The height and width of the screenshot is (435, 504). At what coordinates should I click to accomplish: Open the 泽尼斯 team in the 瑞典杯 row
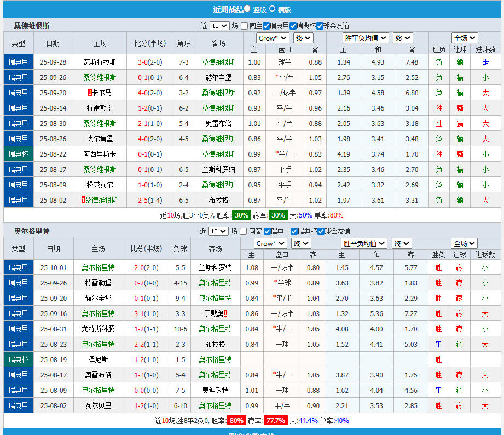[x=98, y=359]
